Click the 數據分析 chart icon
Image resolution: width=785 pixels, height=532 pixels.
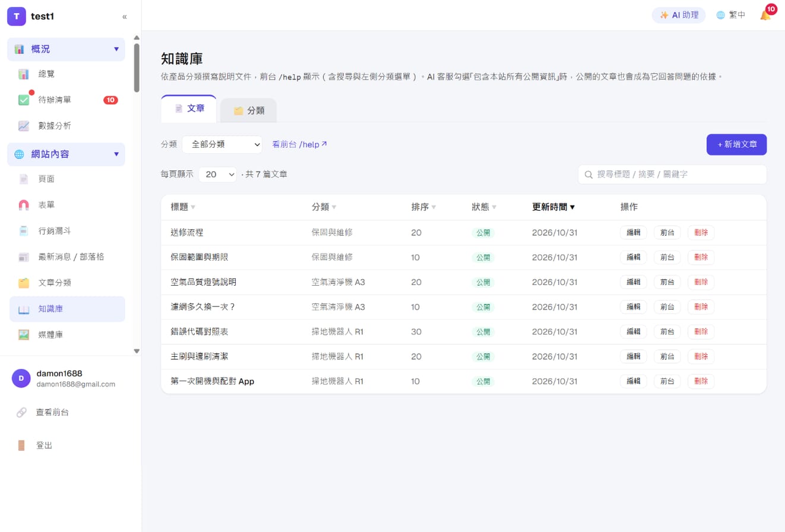point(24,126)
